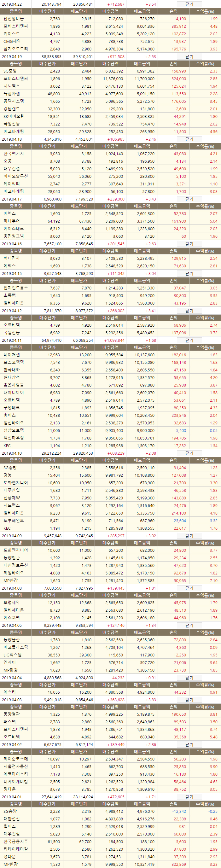Close the 2019.04.16 trade list
Viewport: 221px width, 868px height.
coord(189,244)
